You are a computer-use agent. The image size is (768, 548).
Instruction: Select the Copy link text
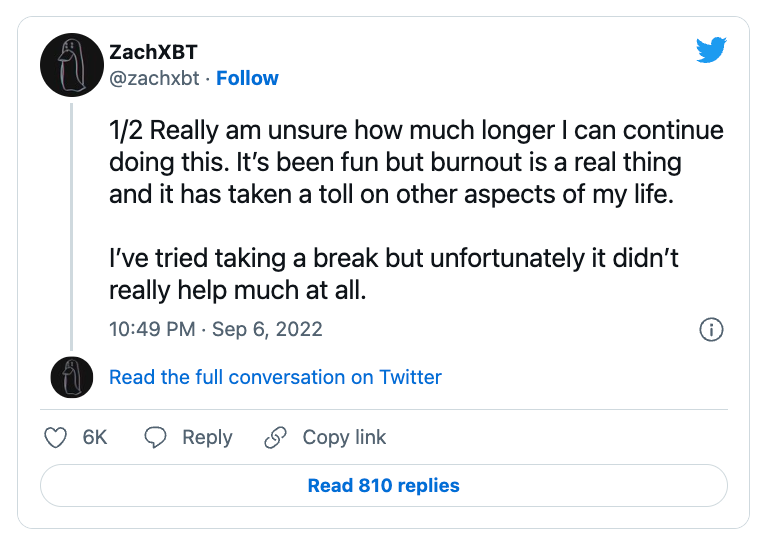click(344, 437)
